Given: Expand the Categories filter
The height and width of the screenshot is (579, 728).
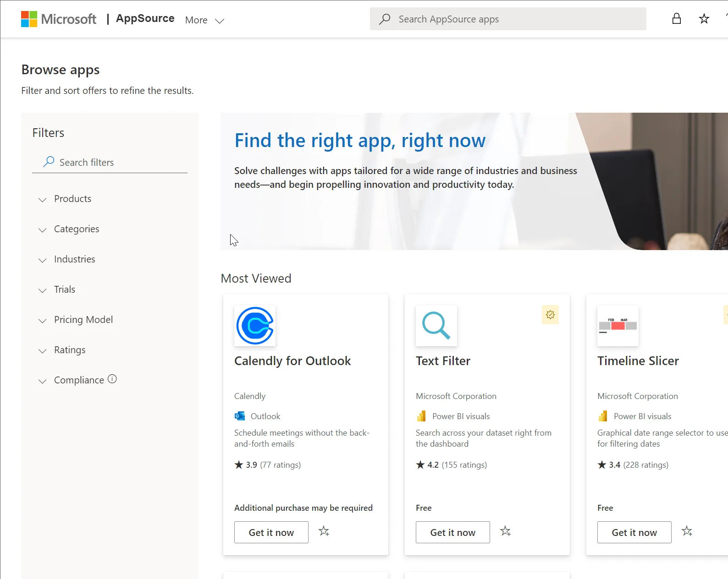Looking at the screenshot, I should (69, 229).
